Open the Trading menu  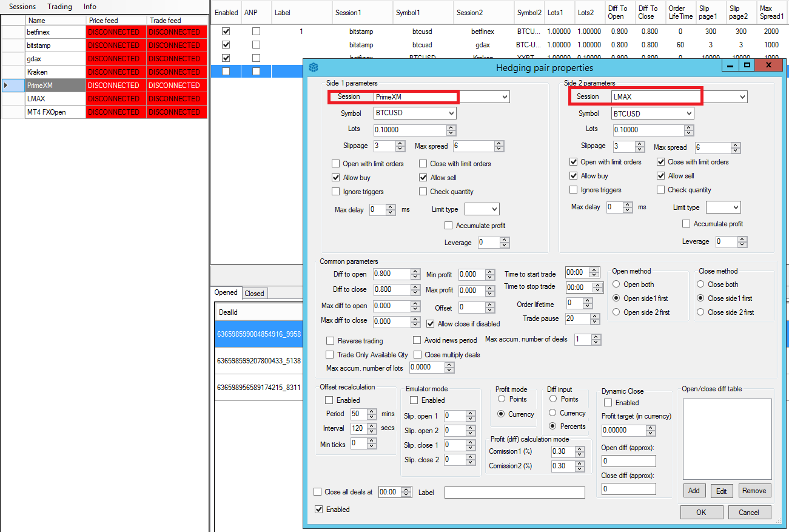point(59,7)
